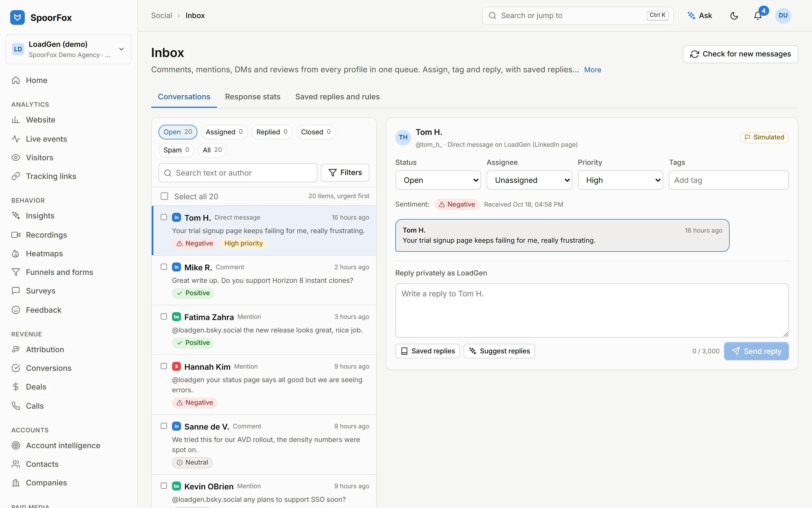Open the Saved replies button
Image resolution: width=812 pixels, height=508 pixels.
click(427, 351)
